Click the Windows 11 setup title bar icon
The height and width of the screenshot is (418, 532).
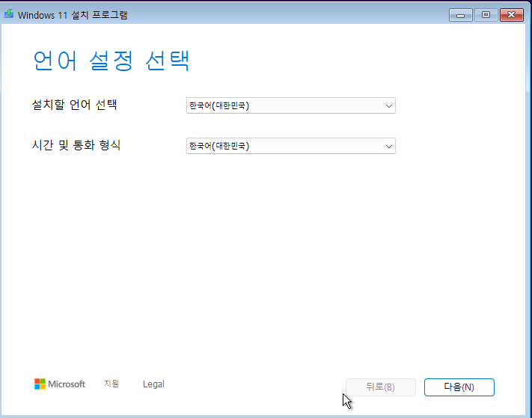pos(8,14)
